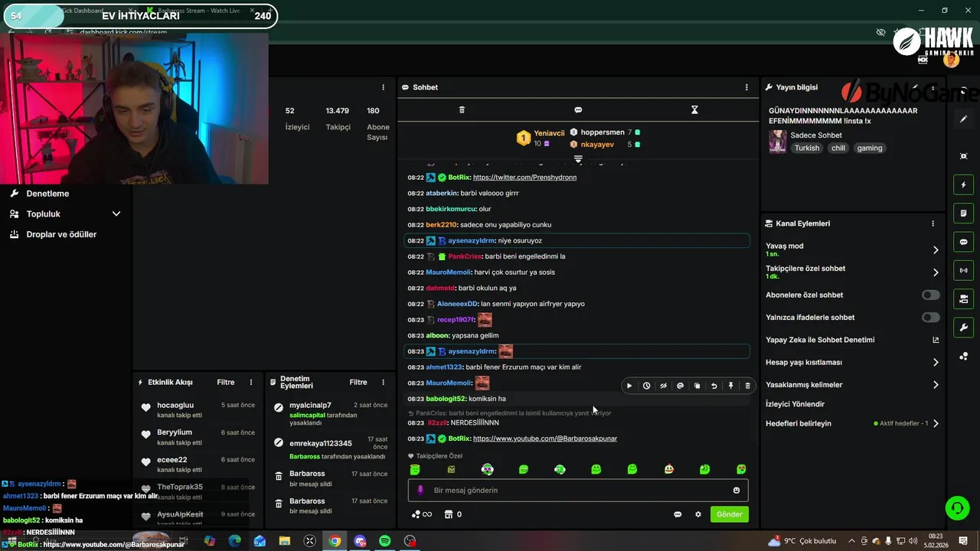Click the clock timeout icon on message
This screenshot has width=980, height=551.
pyautogui.click(x=646, y=386)
